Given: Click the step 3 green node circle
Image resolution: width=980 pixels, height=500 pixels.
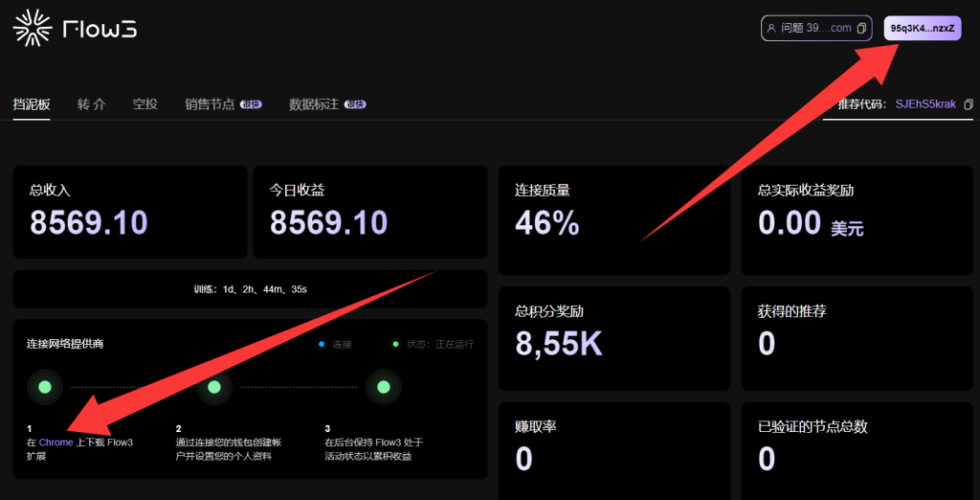Looking at the screenshot, I should click(x=384, y=387).
